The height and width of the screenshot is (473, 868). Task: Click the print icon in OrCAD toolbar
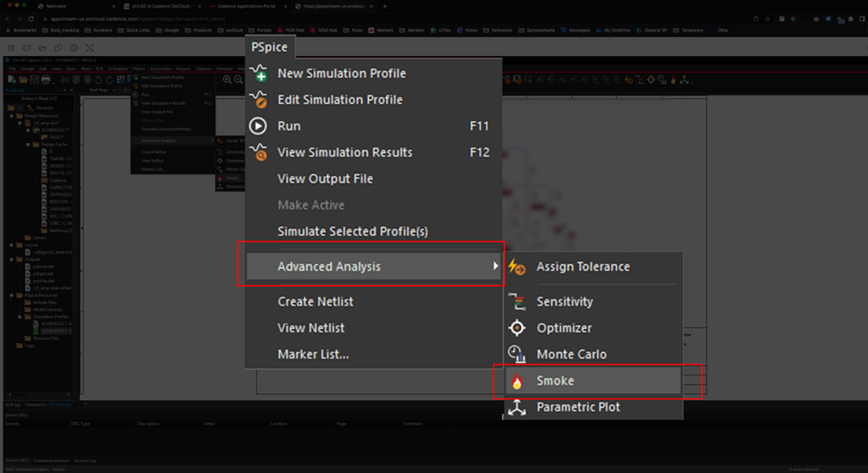[46, 80]
